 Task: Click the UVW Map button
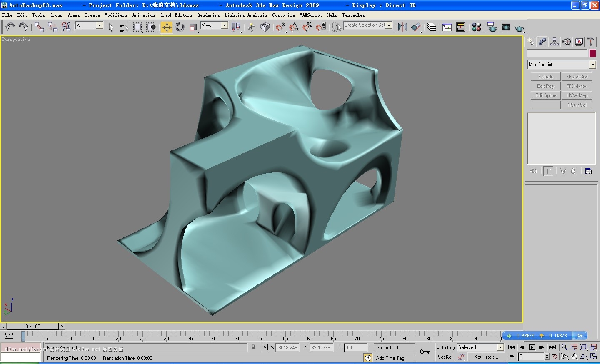click(577, 95)
